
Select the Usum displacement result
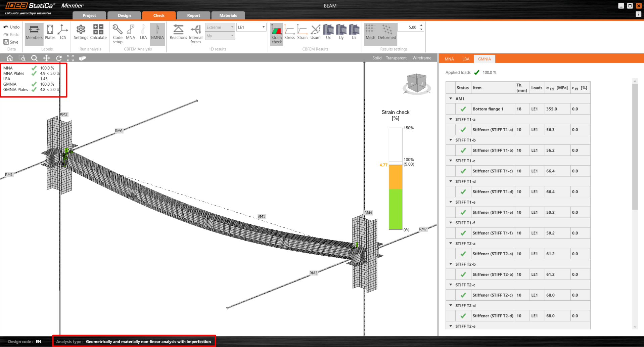[315, 32]
